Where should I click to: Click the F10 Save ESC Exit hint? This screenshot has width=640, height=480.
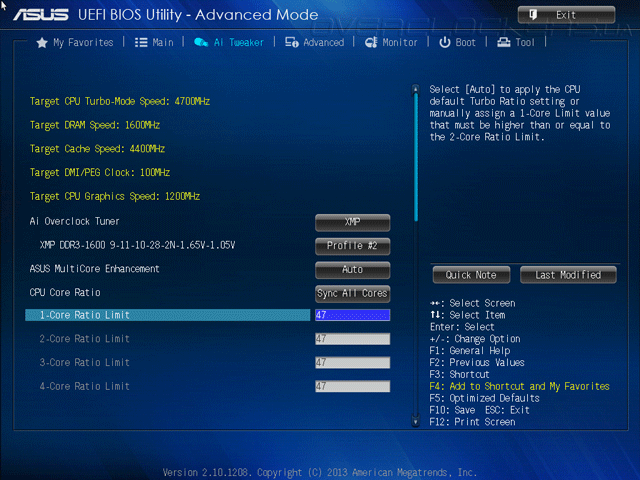480,410
